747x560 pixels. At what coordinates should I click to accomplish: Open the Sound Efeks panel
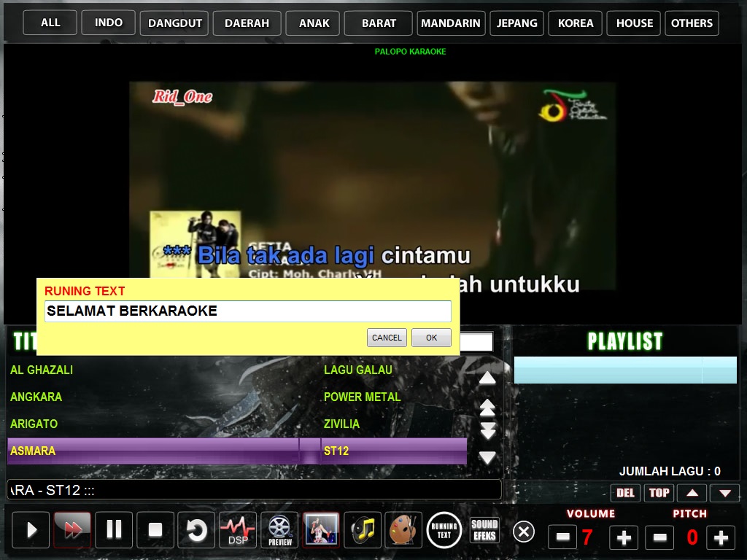pyautogui.click(x=484, y=530)
